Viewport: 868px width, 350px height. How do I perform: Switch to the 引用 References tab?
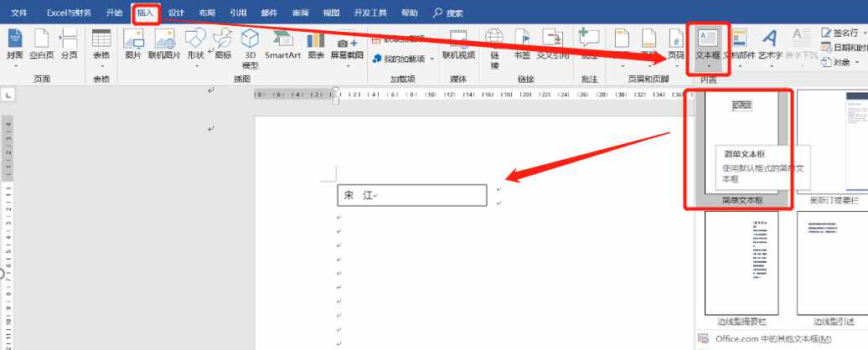click(x=239, y=13)
